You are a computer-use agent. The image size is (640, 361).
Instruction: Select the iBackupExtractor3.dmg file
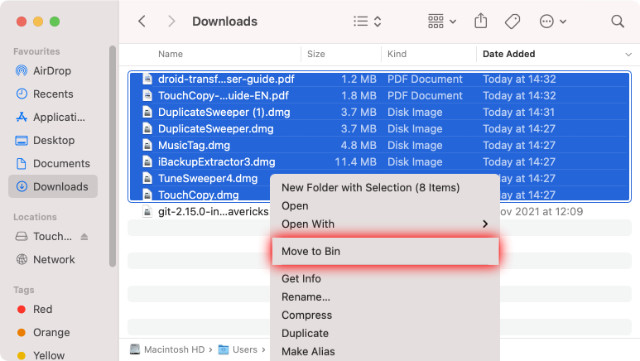pyautogui.click(x=380, y=162)
